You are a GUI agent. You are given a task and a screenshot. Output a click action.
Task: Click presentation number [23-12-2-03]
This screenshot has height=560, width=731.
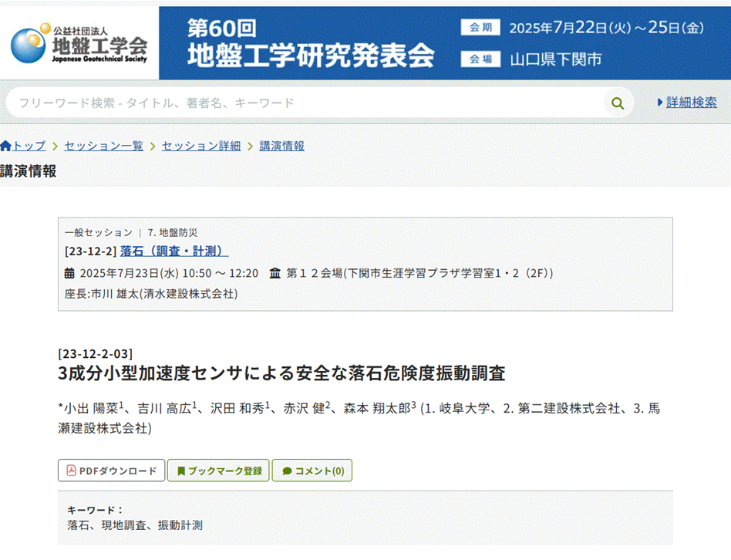95,354
